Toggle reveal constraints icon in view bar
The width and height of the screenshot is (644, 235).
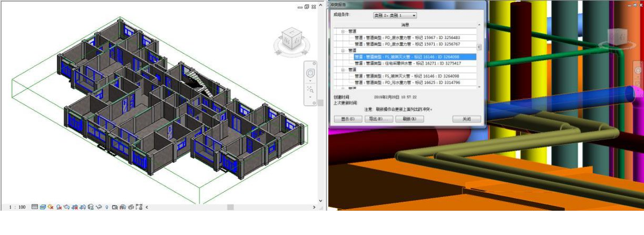click(x=139, y=207)
